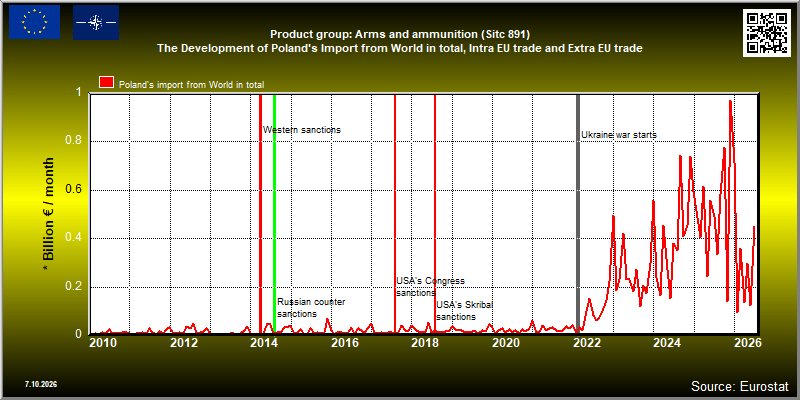Click the x-axis year 2014
Viewport: 800px width, 400px height.
click(264, 343)
